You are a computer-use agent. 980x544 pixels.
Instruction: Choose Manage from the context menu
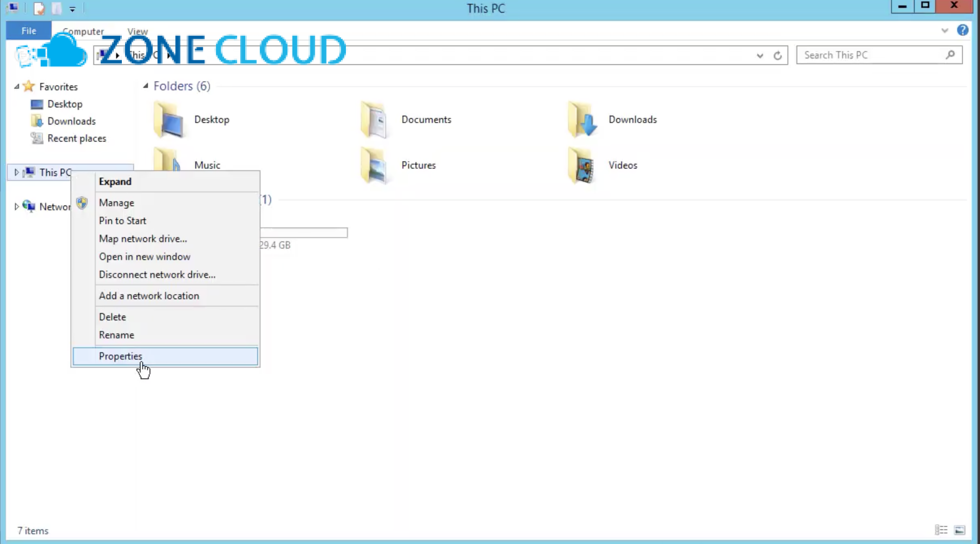pos(165,203)
